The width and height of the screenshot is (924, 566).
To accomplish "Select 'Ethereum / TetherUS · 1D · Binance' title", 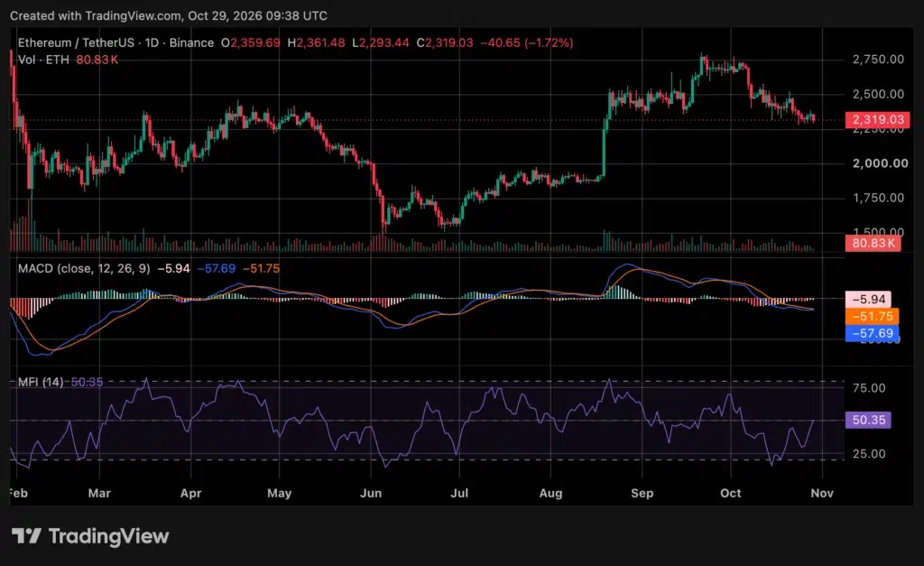I will 115,42.
